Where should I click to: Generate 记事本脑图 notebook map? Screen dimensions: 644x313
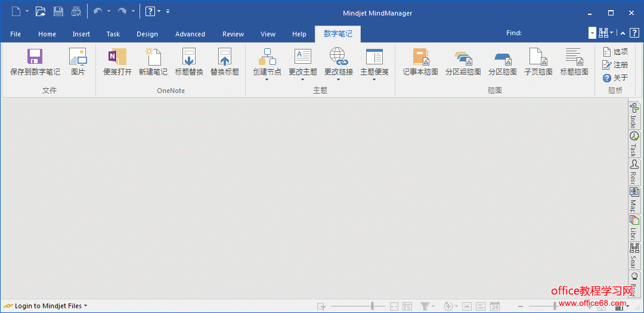(x=420, y=57)
